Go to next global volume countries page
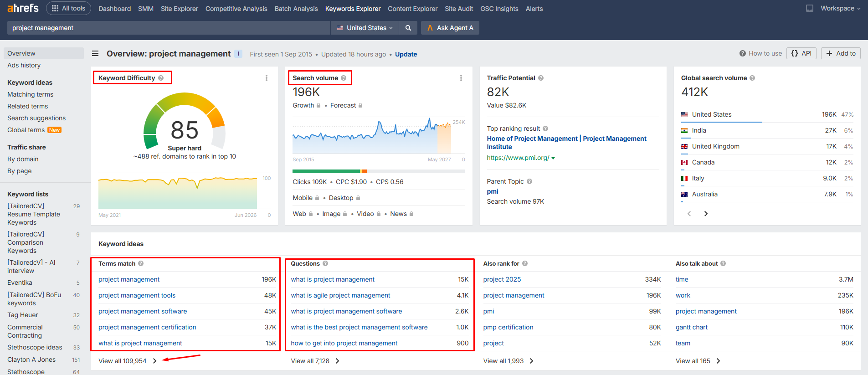868x375 pixels. pyautogui.click(x=706, y=214)
